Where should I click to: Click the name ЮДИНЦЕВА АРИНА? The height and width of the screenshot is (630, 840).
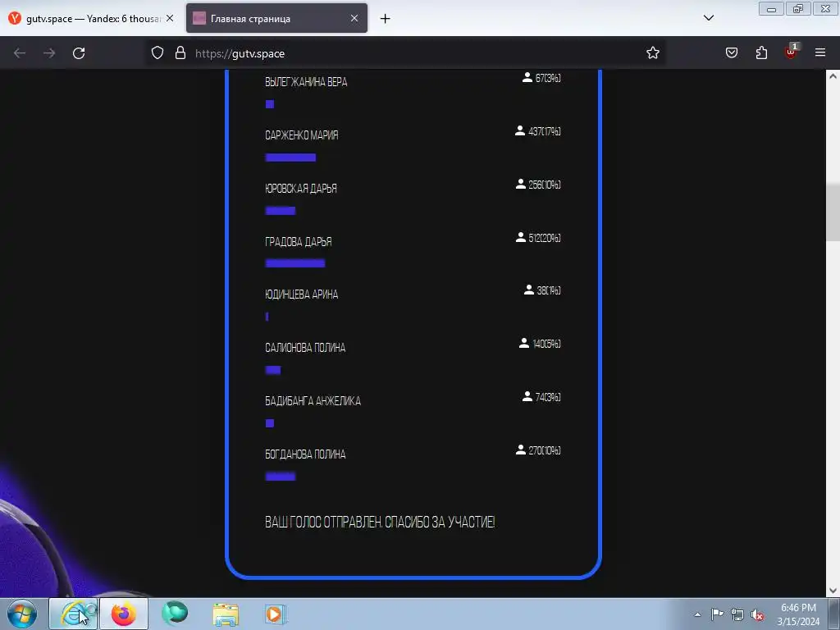(x=302, y=294)
